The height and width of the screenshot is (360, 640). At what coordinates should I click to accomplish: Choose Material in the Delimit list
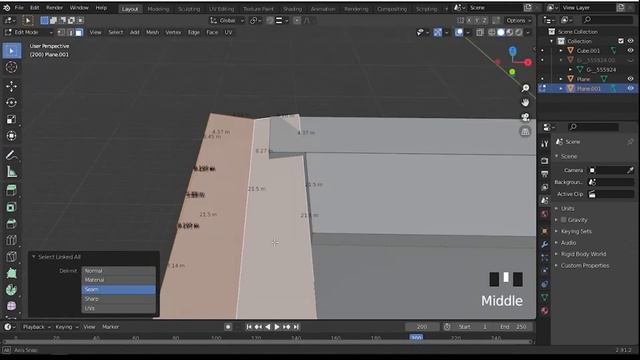pos(118,280)
